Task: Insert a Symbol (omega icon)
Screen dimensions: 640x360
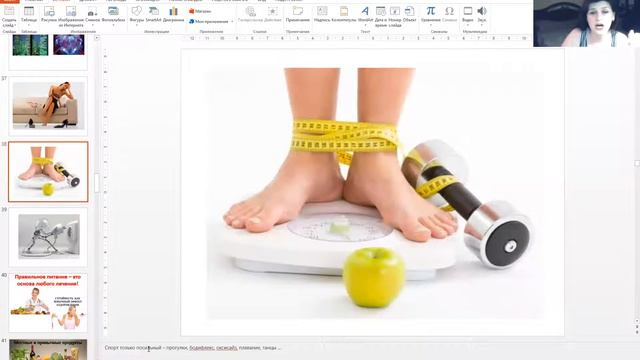Action: [x=449, y=14]
